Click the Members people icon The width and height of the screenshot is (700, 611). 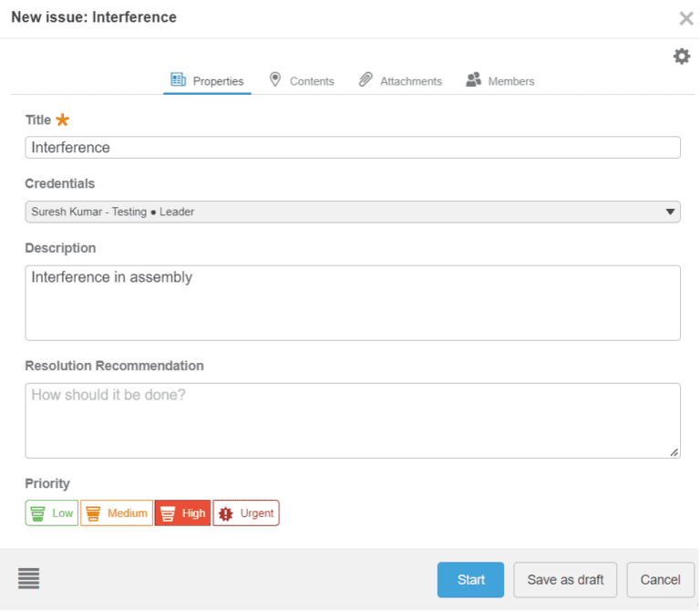click(x=473, y=80)
